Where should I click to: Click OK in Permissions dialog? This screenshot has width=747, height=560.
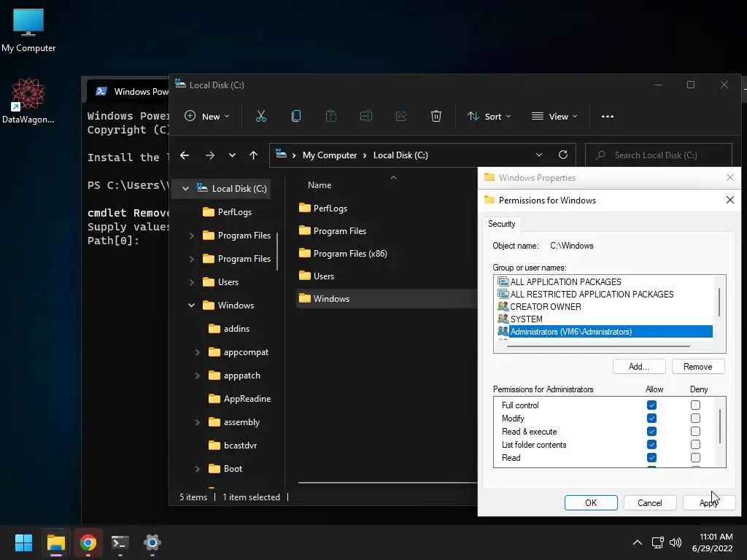pos(591,503)
